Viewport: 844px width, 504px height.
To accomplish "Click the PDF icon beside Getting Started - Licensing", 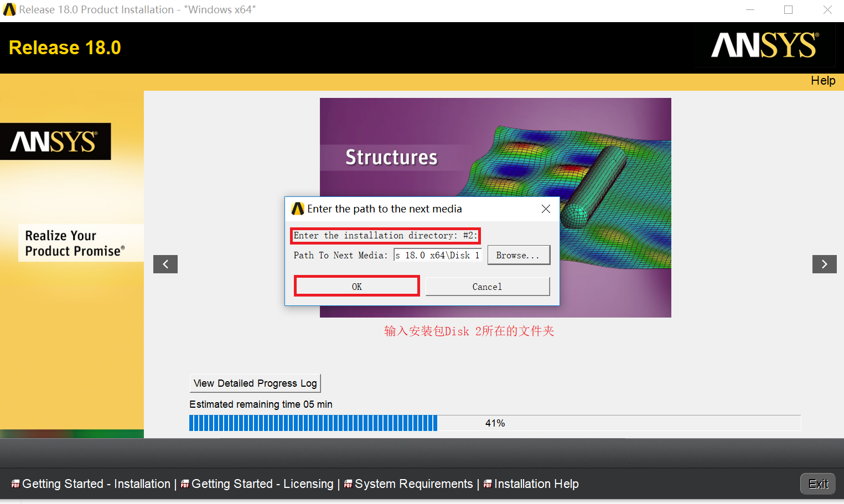I will pyautogui.click(x=185, y=484).
